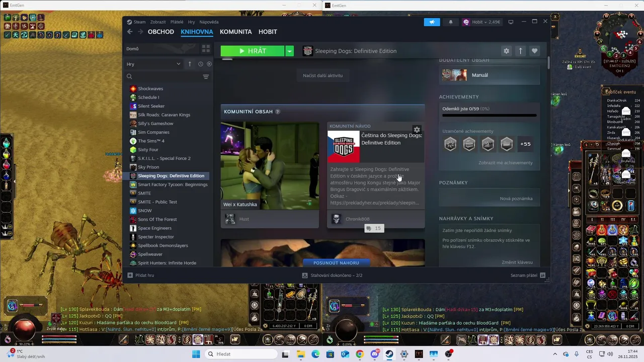Open the Hobit account wallet dropdown

481,22
